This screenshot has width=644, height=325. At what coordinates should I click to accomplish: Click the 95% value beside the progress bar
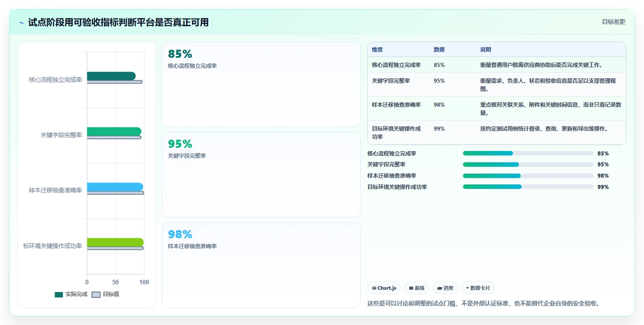(x=603, y=165)
